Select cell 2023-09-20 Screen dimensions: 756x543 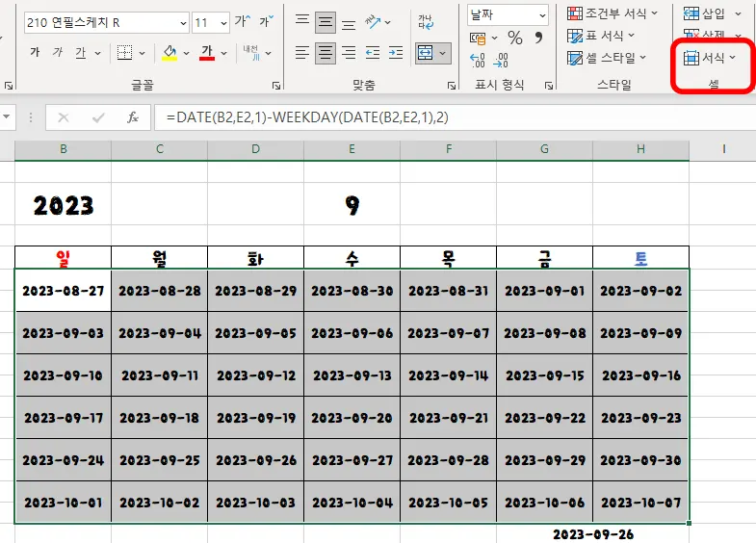[x=352, y=418]
